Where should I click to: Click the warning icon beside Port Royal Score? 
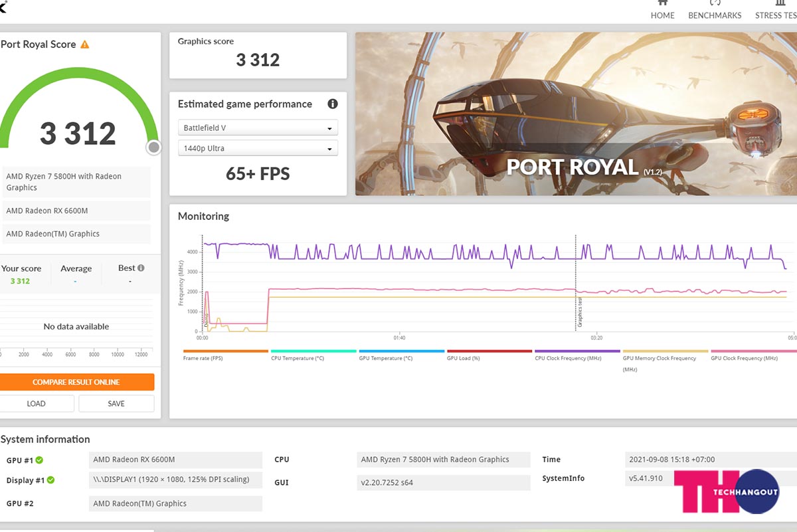84,44
